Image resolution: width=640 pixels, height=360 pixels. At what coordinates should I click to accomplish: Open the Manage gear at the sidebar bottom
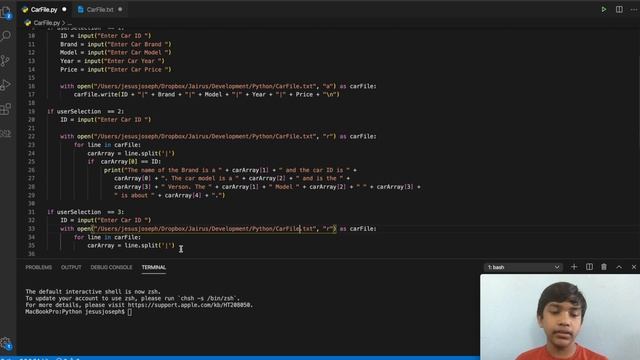click(6, 343)
